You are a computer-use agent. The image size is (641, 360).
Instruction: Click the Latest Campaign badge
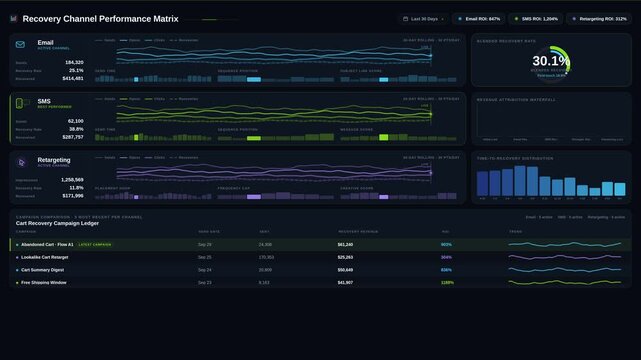tap(94, 244)
